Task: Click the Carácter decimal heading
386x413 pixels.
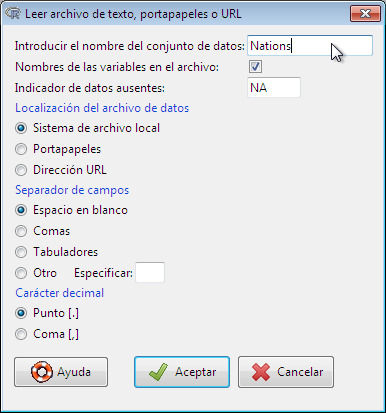Action: (x=60, y=293)
